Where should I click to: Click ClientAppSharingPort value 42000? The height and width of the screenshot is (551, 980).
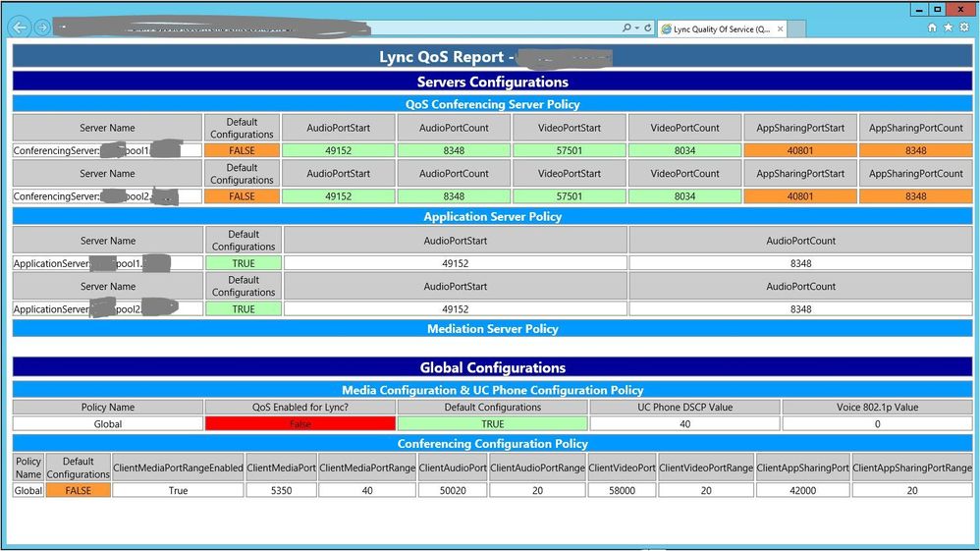pyautogui.click(x=803, y=490)
